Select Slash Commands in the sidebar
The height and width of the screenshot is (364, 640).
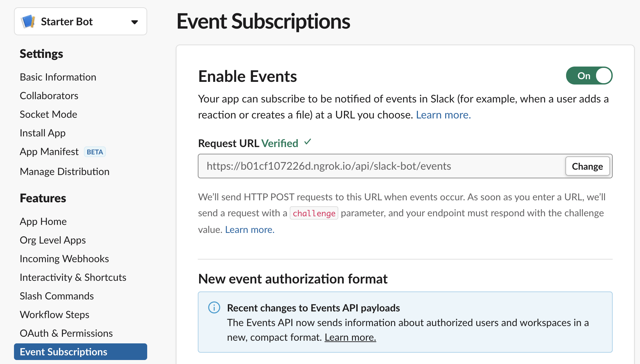tap(57, 296)
